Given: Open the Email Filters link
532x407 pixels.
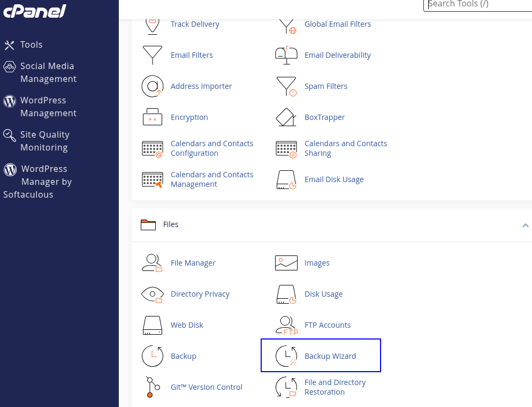Looking at the screenshot, I should (x=192, y=55).
